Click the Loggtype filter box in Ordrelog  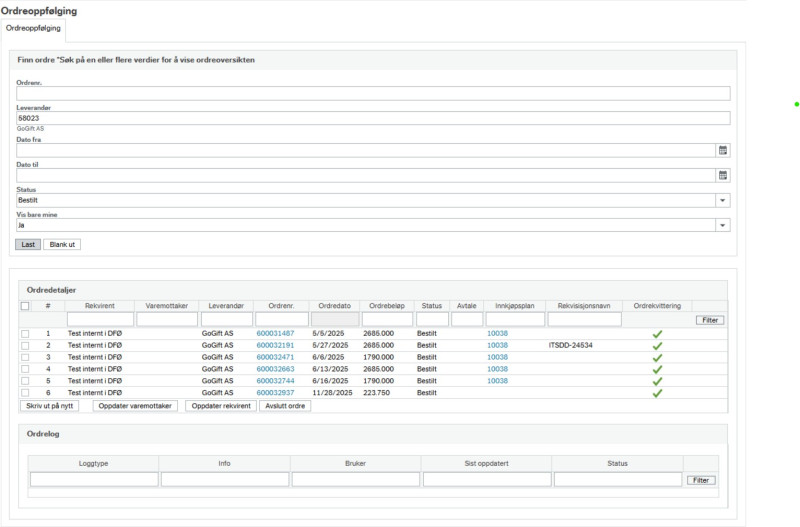coord(94,480)
